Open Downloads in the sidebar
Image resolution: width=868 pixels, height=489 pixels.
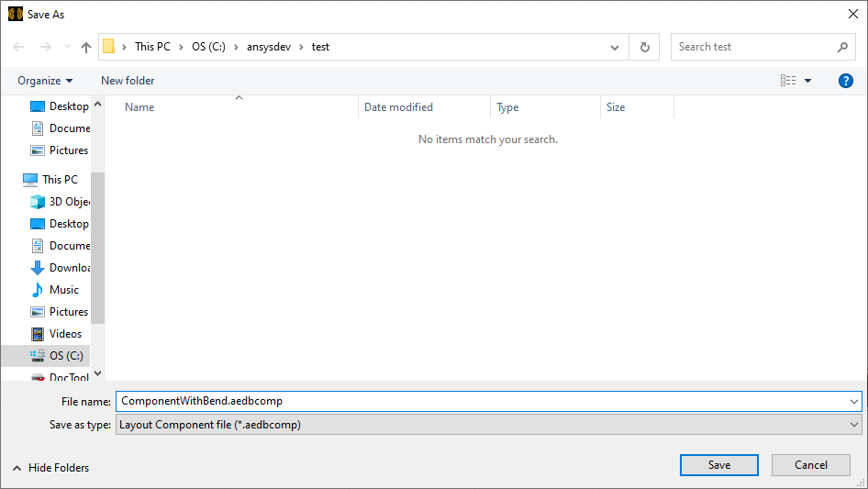point(69,268)
